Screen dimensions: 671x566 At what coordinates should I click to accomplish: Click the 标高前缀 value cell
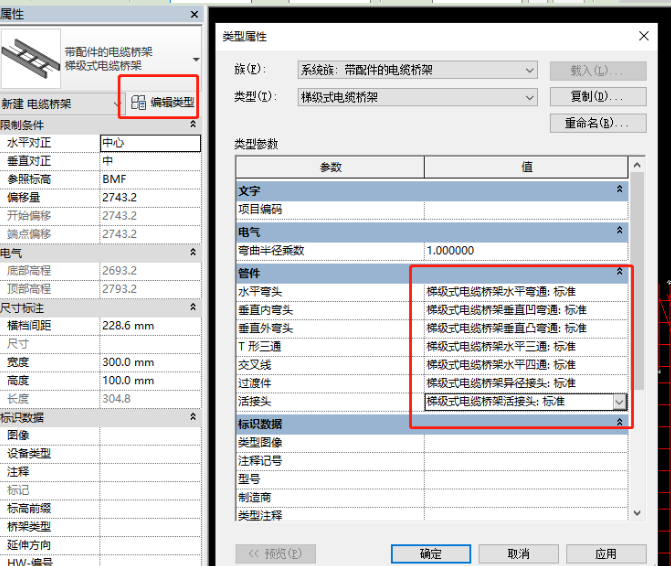pos(150,508)
